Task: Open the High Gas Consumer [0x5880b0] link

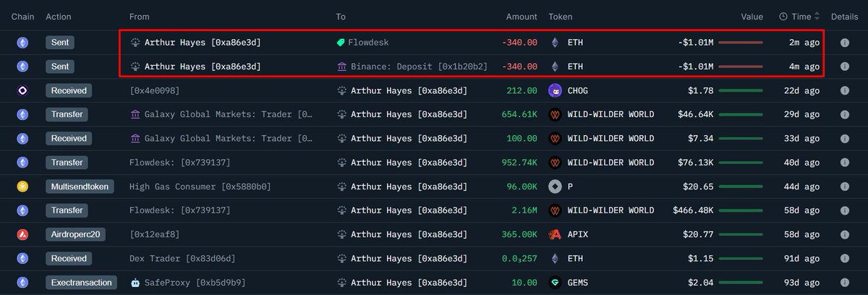Action: tap(200, 186)
